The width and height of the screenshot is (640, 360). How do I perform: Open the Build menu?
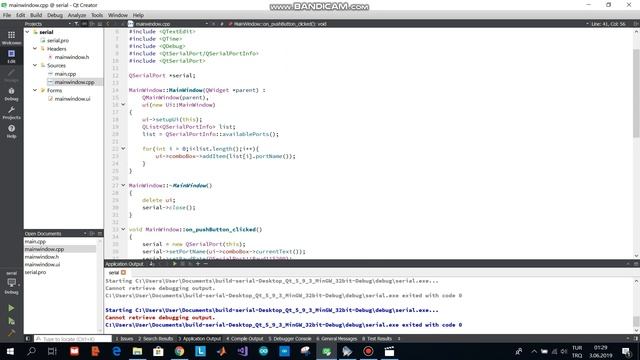36,15
